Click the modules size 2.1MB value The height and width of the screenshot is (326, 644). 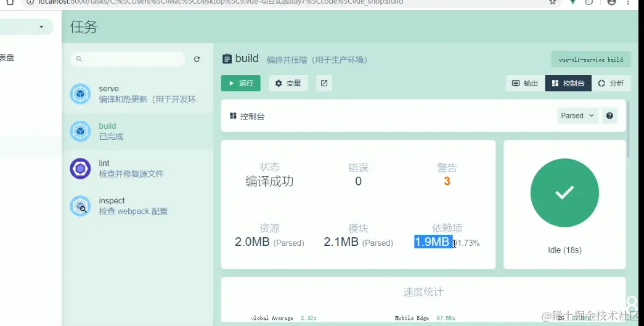coord(341,242)
